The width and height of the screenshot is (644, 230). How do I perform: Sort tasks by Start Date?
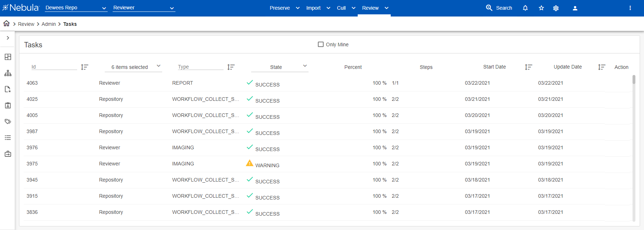[x=528, y=67]
